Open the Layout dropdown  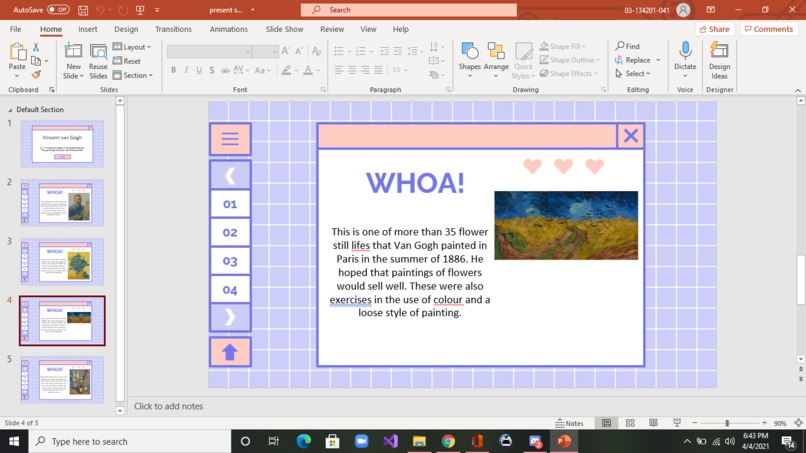point(132,47)
